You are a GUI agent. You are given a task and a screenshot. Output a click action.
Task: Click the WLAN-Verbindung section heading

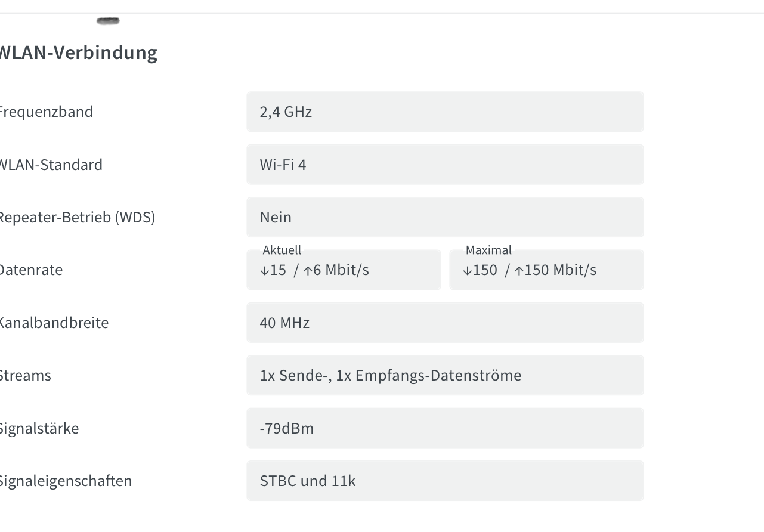point(78,52)
